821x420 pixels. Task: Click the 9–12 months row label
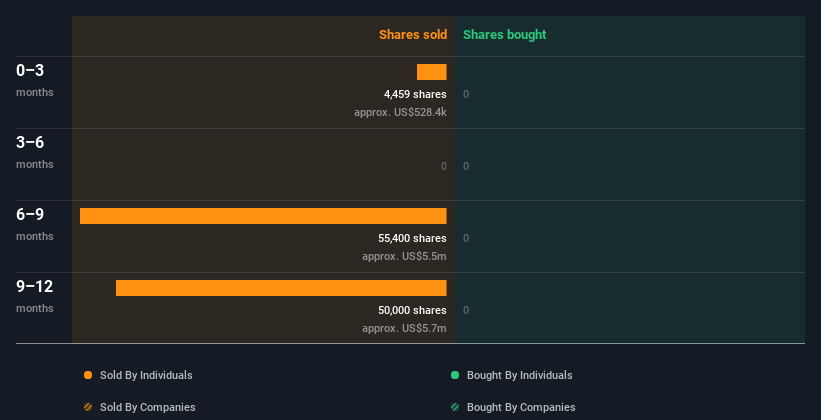tap(35, 296)
